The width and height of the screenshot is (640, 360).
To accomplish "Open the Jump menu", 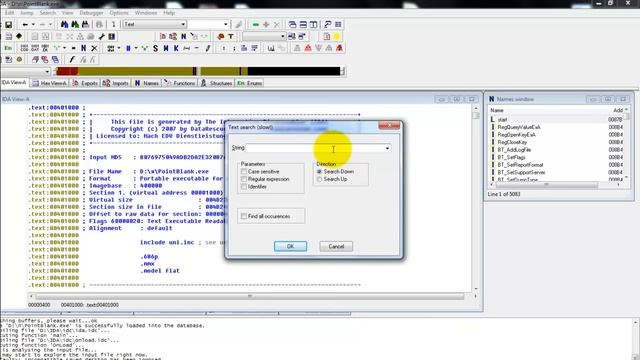I will [x=27, y=13].
